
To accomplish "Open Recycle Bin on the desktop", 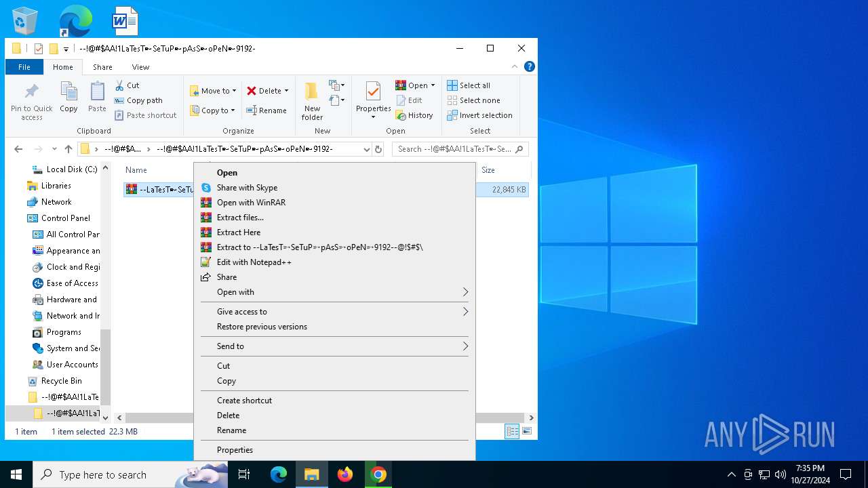I will coord(25,22).
